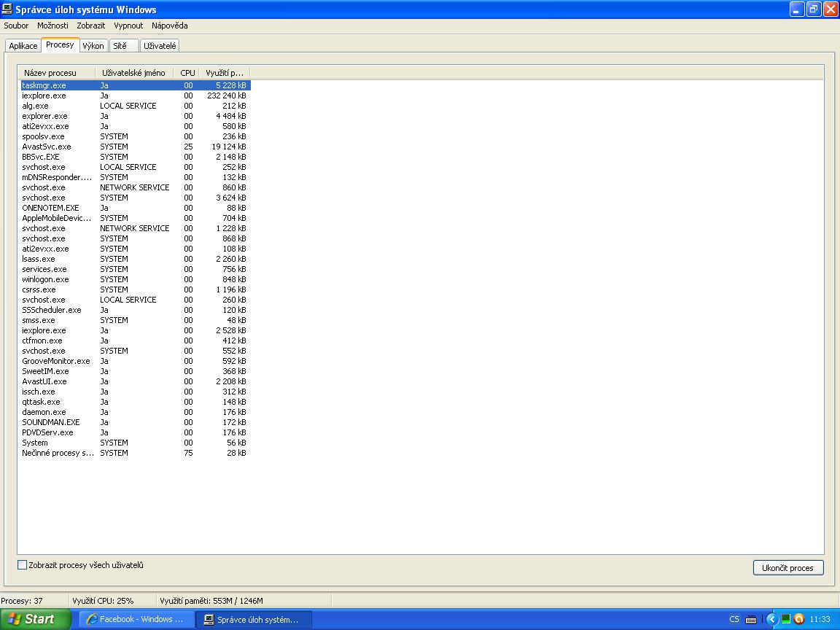Select taskmgr.exe process row
The width and height of the screenshot is (840, 630).
tap(136, 85)
